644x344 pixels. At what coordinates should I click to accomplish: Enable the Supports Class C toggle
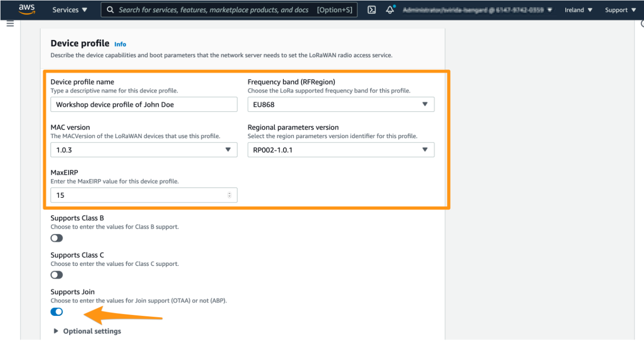[57, 275]
